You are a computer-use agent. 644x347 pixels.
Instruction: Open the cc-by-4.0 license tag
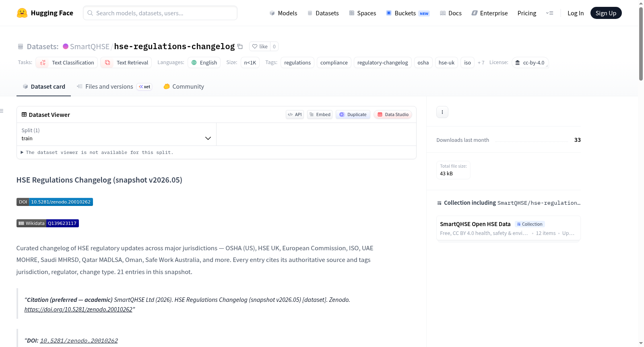pos(530,62)
